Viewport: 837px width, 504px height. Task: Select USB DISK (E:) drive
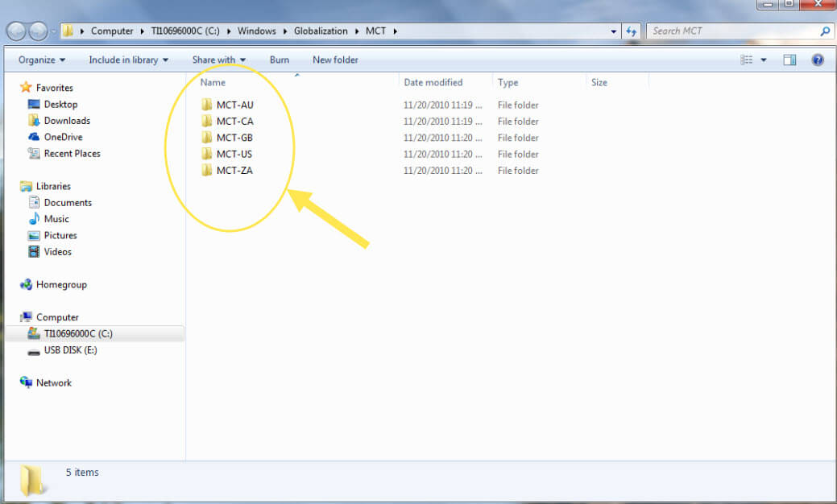[x=70, y=350]
